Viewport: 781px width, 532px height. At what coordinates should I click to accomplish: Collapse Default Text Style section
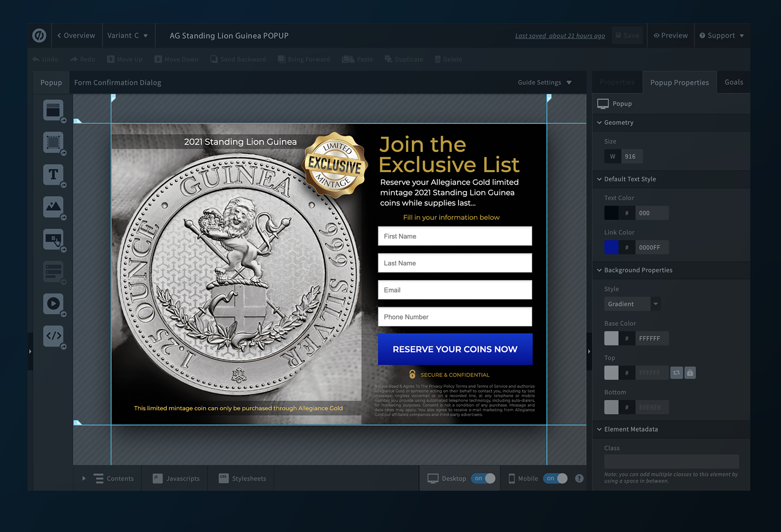599,179
